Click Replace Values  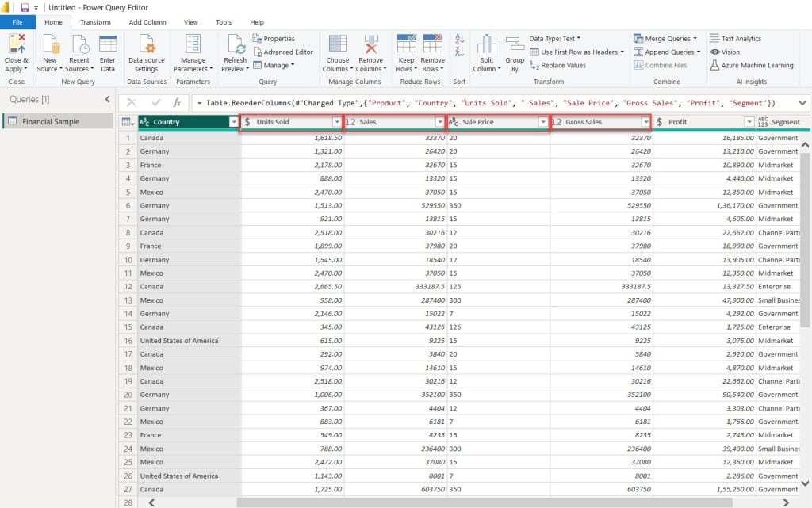click(x=557, y=66)
